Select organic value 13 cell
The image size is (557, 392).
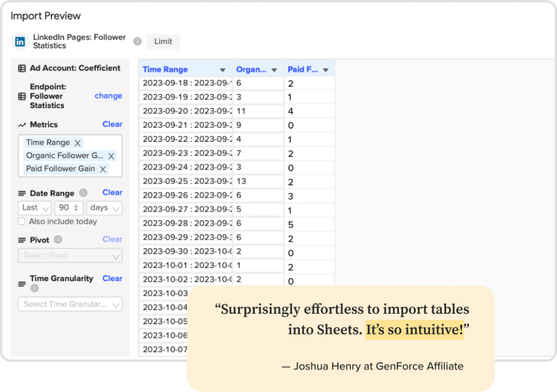(x=258, y=182)
